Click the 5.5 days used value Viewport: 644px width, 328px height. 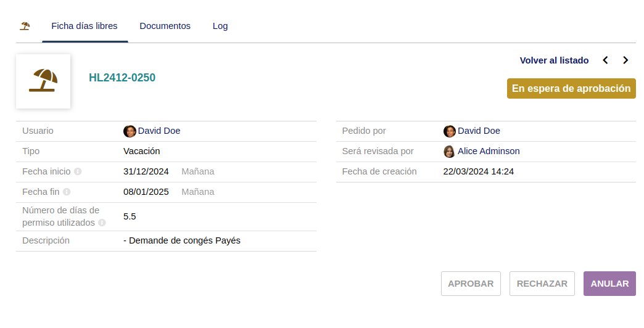pos(130,216)
